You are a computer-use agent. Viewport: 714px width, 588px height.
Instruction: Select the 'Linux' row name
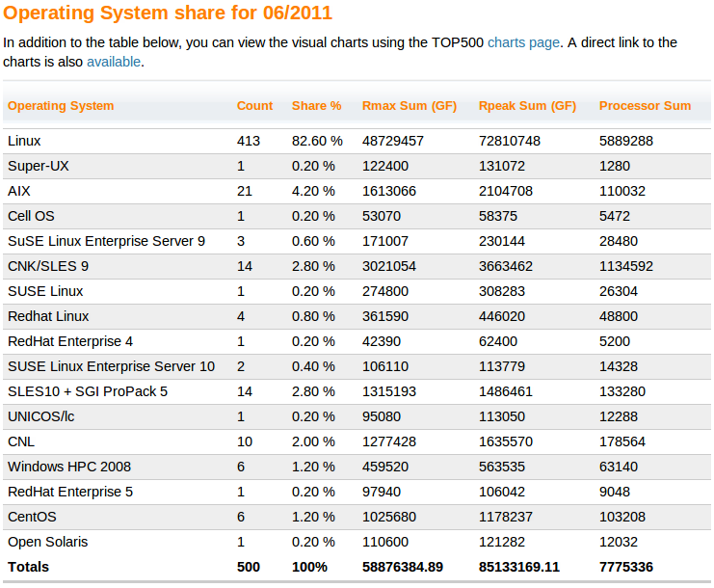24,141
